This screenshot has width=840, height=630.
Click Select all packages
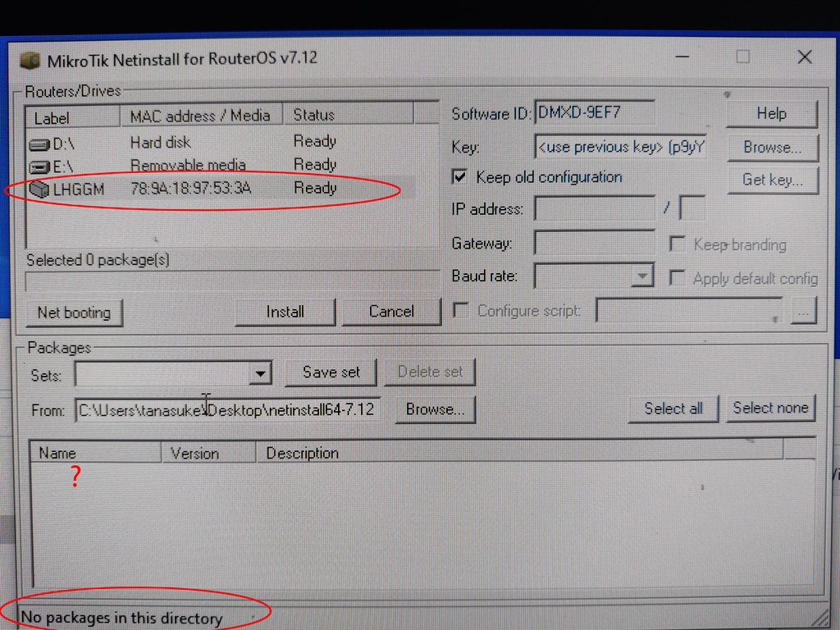click(x=673, y=409)
